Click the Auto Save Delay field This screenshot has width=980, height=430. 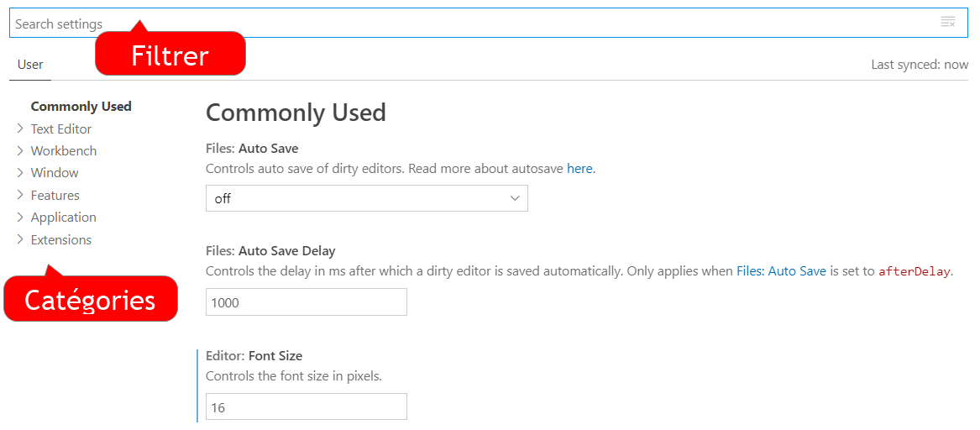(307, 302)
